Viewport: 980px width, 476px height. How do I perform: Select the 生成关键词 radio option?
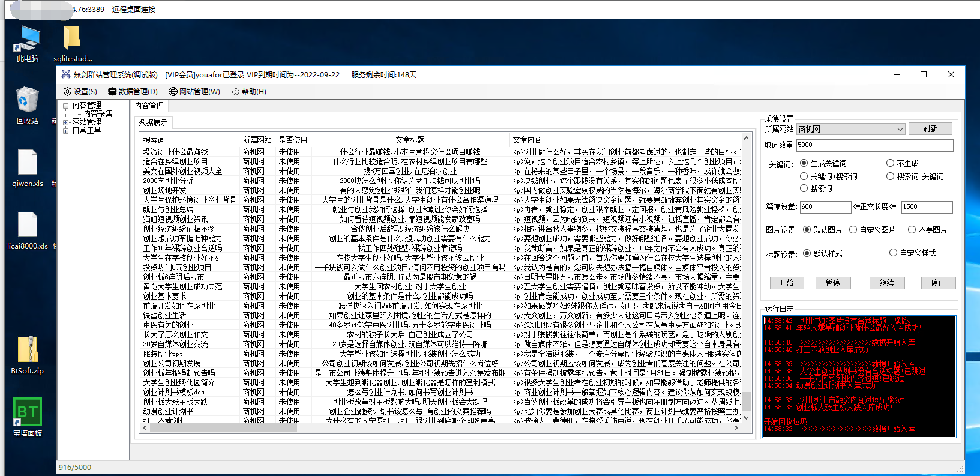pos(823,163)
